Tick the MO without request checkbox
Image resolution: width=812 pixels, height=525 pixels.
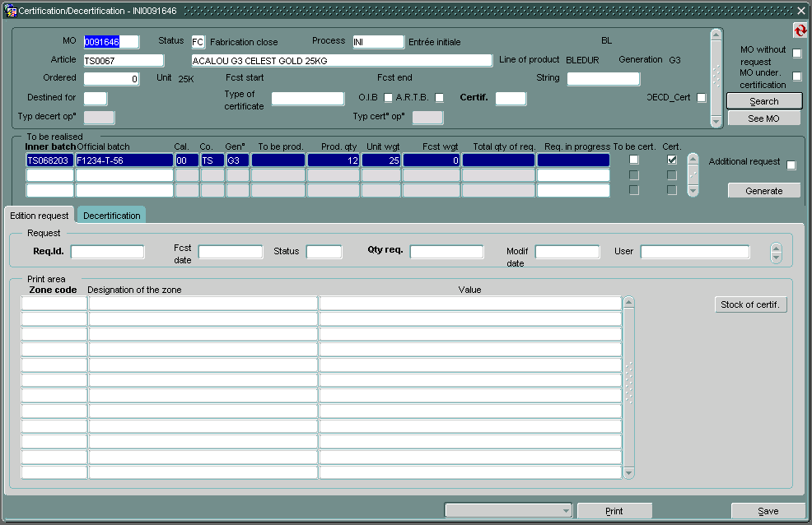pos(797,53)
